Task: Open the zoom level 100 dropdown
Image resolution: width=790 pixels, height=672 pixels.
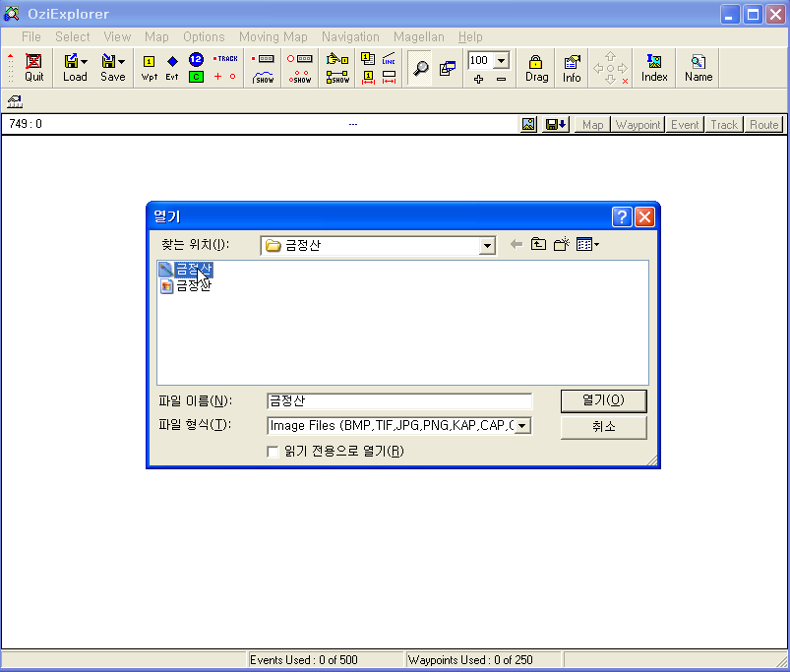Action: point(502,61)
